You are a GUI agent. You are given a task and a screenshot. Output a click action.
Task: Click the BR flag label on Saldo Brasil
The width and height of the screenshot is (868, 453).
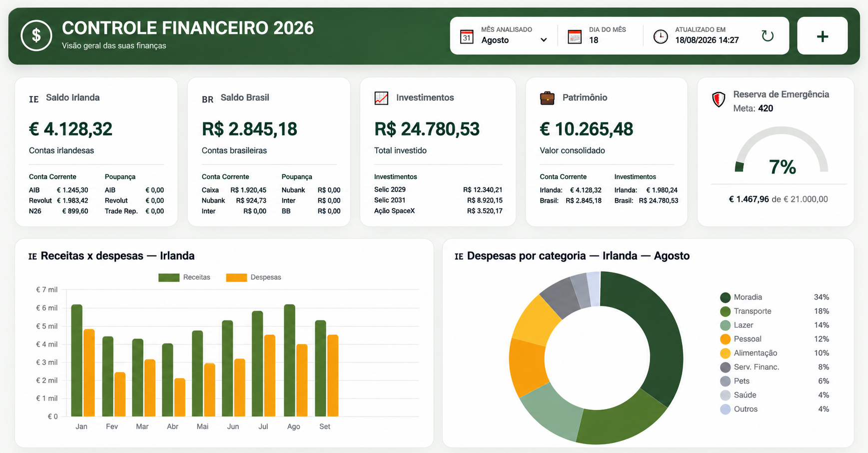tap(207, 99)
